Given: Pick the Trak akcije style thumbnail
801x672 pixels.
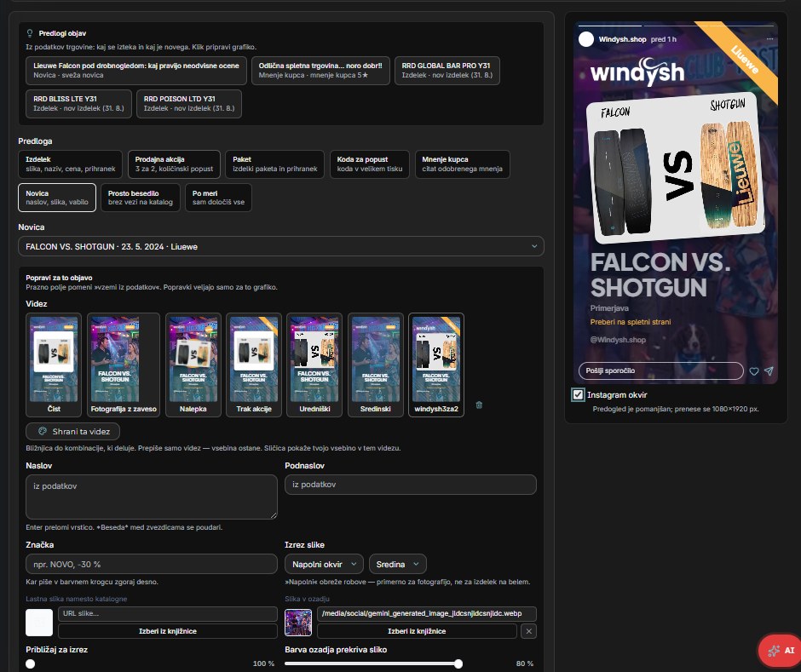Looking at the screenshot, I should (x=254, y=365).
